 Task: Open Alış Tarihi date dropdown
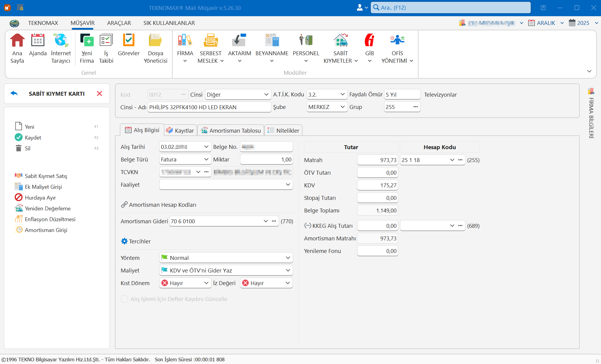pos(206,147)
